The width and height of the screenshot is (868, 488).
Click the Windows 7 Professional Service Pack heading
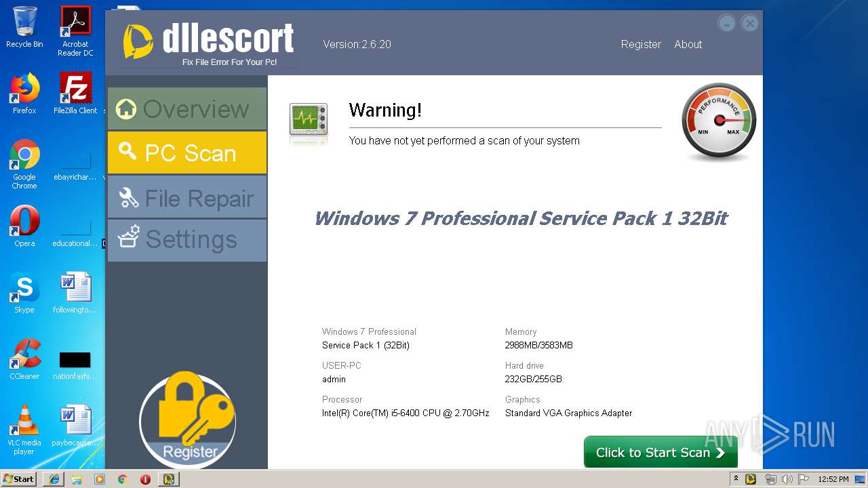tap(520, 218)
